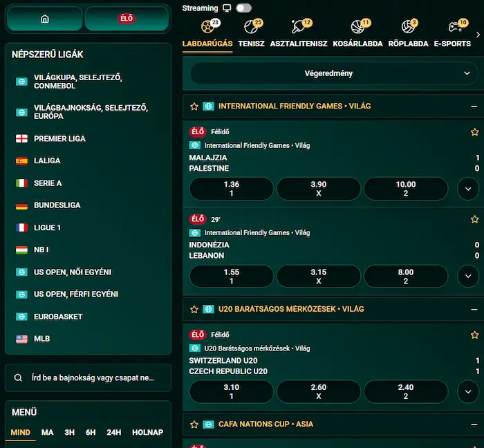The width and height of the screenshot is (484, 448).
Task: Select the E-Sports gamepad icon
Action: tap(455, 27)
